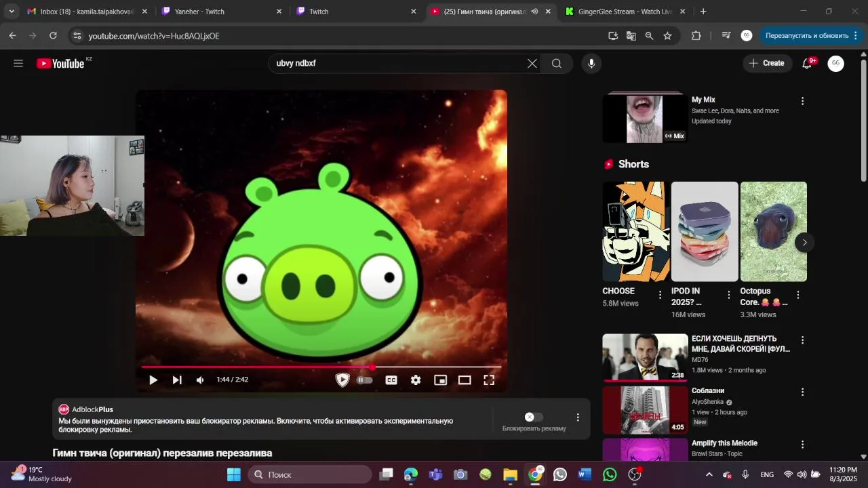Open the MD76 channel link
868x488 pixels.
coord(700,360)
